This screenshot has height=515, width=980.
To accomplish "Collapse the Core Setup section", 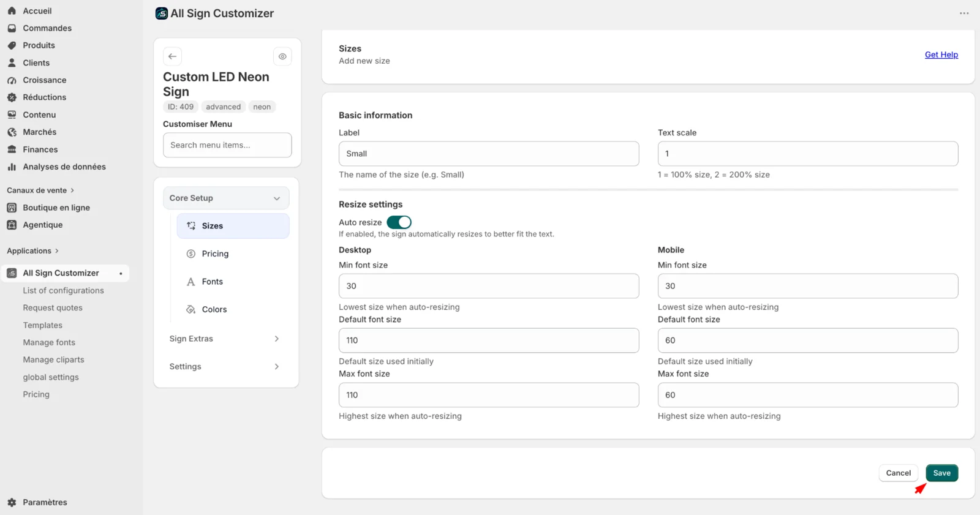I will (x=226, y=198).
